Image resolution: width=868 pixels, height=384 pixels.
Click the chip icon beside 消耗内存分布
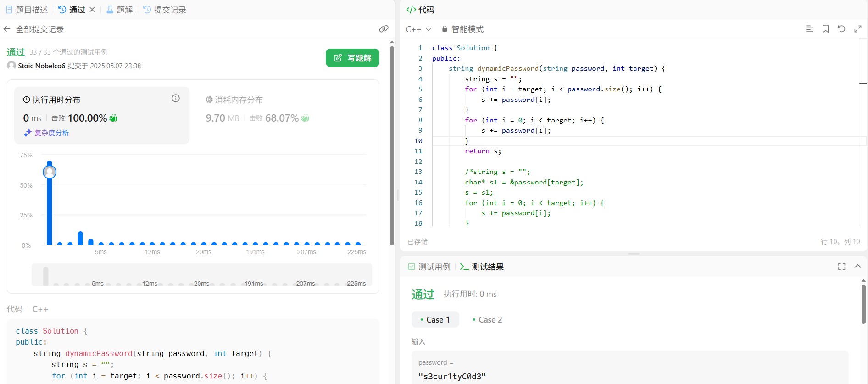[x=209, y=100]
